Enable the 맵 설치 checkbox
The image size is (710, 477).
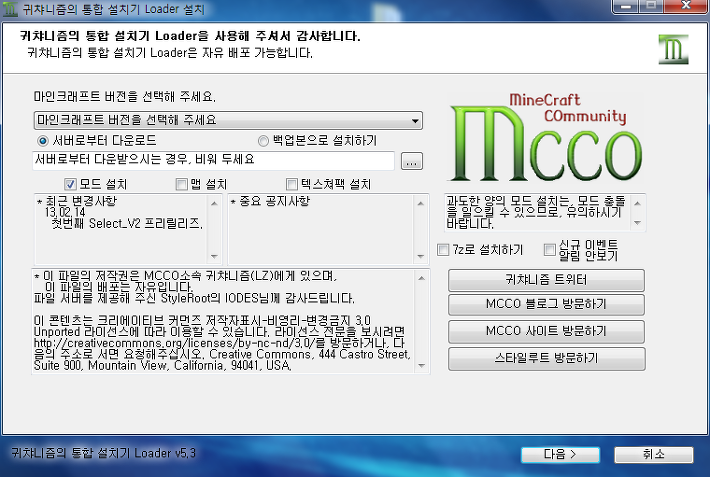tap(181, 184)
